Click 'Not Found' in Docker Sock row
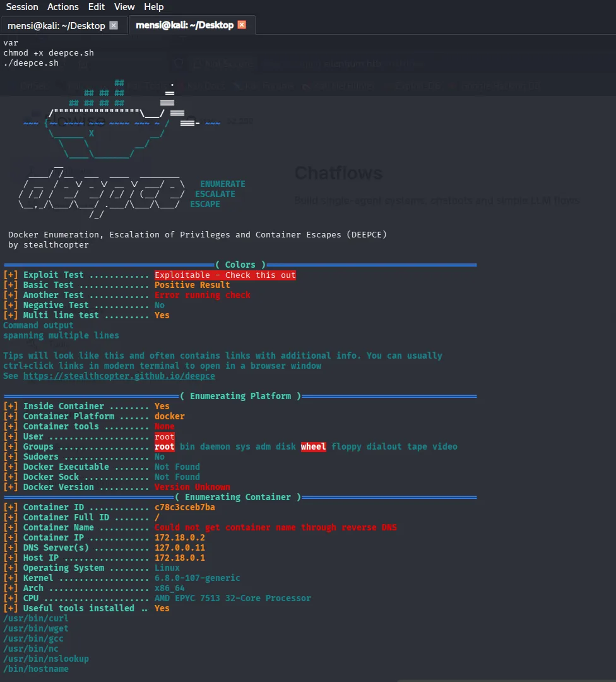616x682 pixels. pyautogui.click(x=177, y=477)
